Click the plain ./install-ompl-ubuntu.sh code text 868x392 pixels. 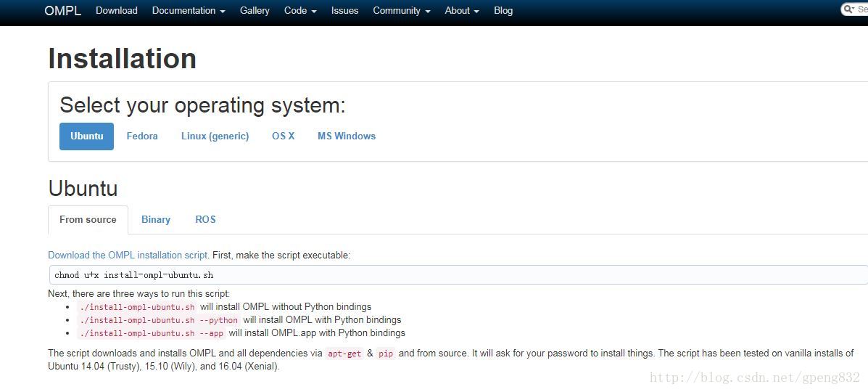pos(137,306)
